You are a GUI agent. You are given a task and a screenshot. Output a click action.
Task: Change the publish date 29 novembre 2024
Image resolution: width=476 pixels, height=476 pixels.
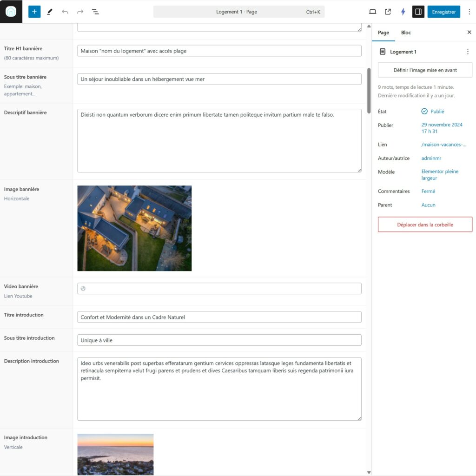tap(442, 128)
